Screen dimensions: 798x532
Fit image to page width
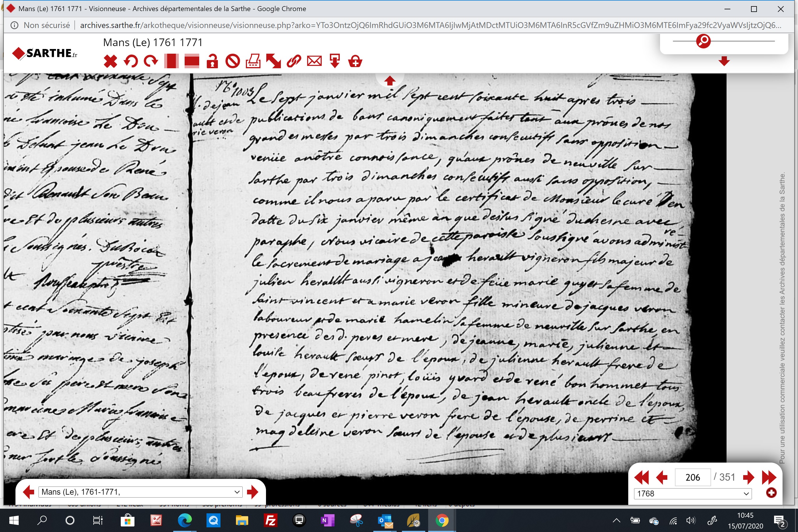coord(192,62)
